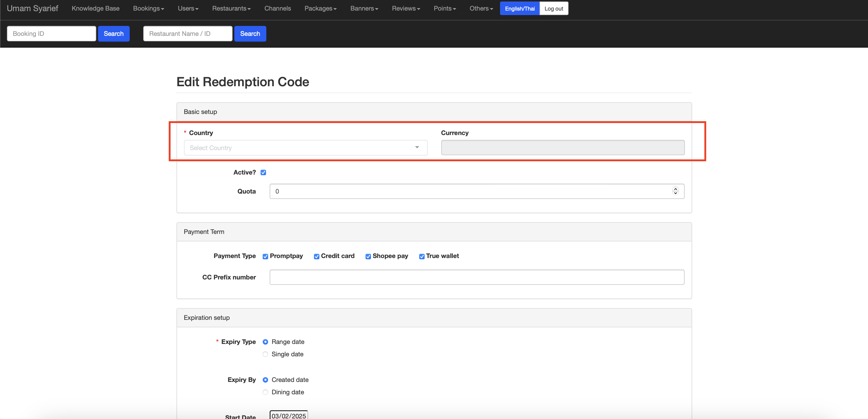Focus the CC Prefix number field

pos(477,277)
